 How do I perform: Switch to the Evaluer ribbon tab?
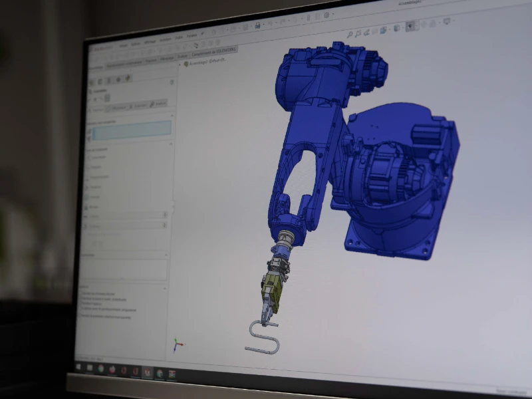pyautogui.click(x=182, y=57)
